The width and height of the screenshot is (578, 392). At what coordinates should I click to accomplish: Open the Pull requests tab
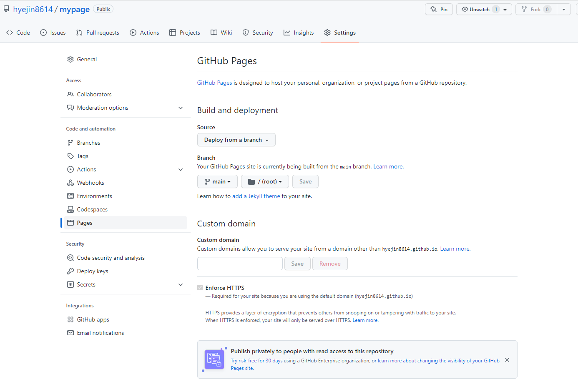[98, 33]
